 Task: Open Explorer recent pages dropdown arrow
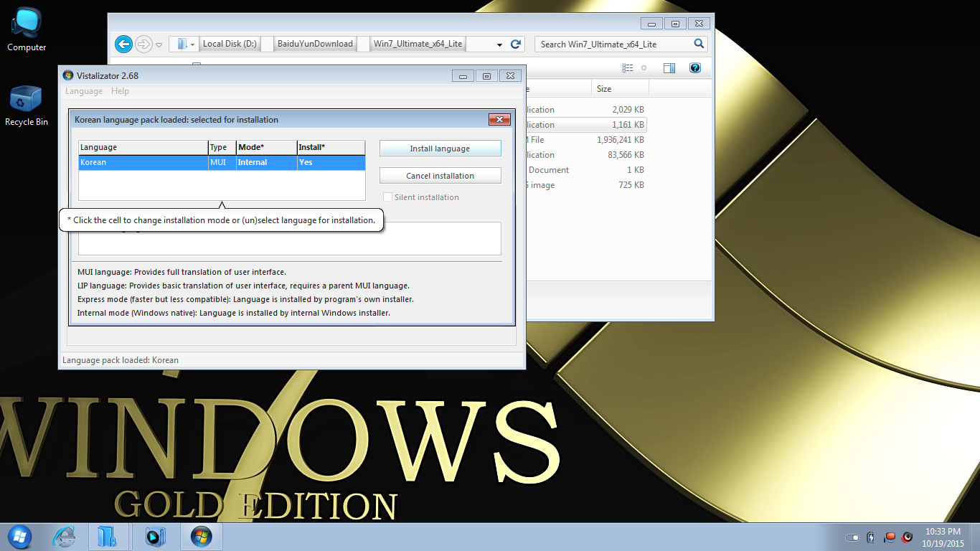coord(159,44)
